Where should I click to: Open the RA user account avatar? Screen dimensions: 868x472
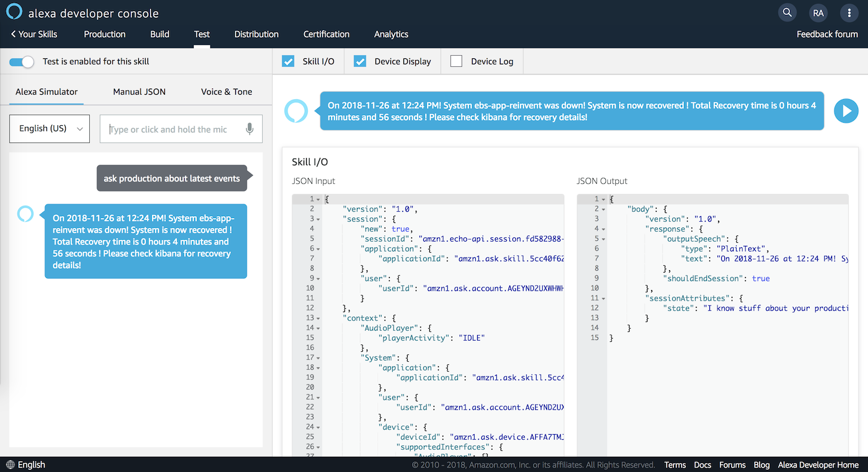click(x=818, y=12)
